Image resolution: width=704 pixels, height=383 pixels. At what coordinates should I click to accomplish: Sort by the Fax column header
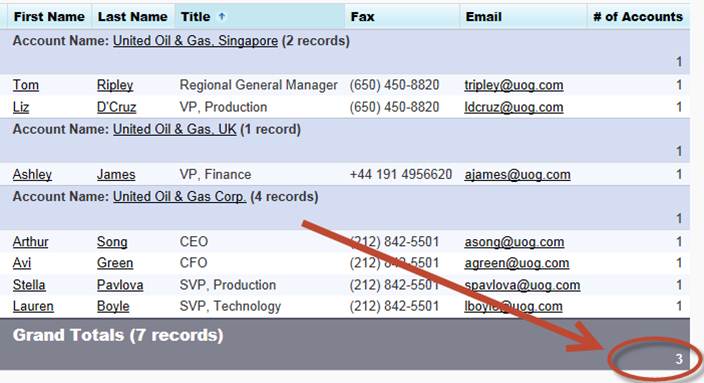click(x=362, y=17)
